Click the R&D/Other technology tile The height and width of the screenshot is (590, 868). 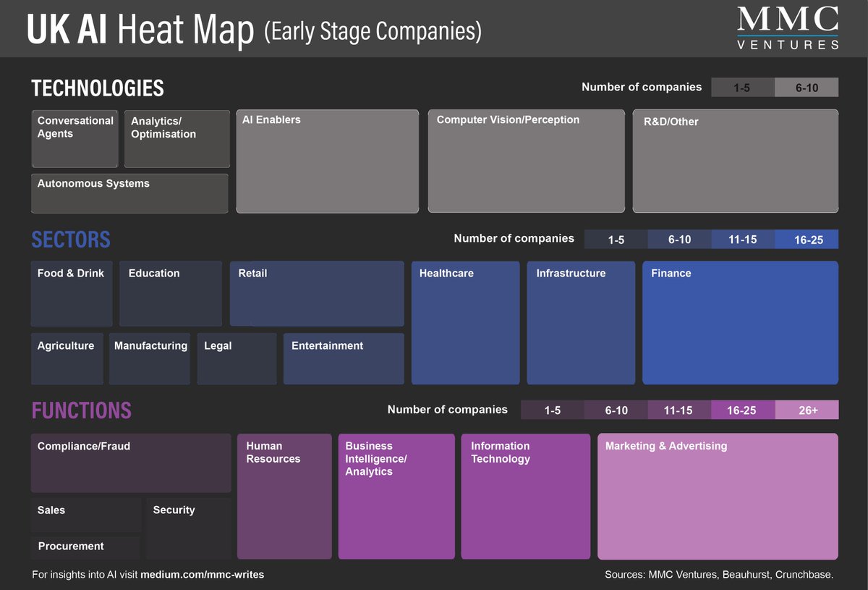[x=735, y=161]
